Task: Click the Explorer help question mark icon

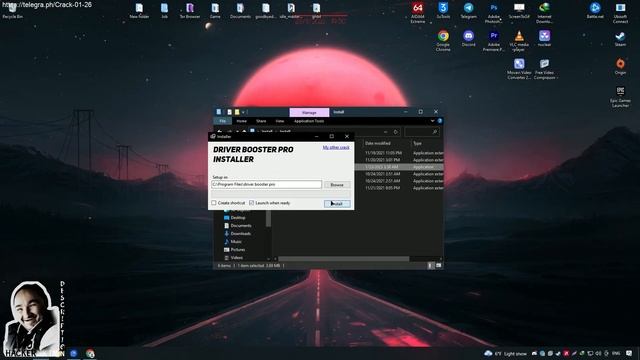Action: 440,121
